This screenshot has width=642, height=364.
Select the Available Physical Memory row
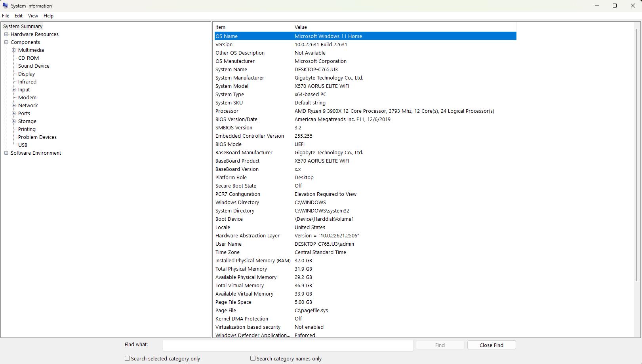(x=365, y=277)
